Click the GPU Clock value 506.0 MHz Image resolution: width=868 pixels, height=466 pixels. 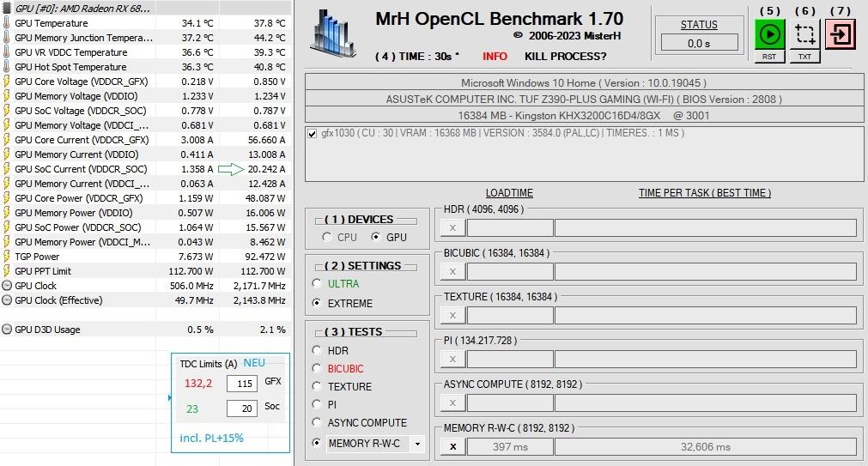191,286
